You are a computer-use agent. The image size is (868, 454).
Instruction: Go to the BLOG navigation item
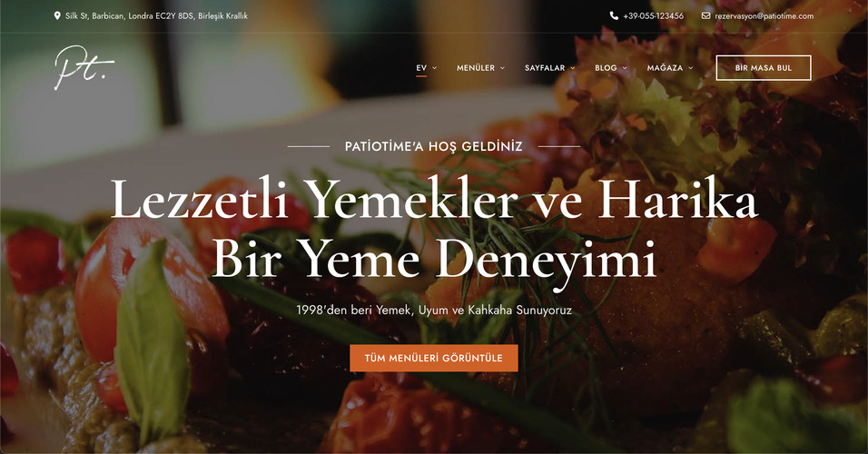point(606,67)
